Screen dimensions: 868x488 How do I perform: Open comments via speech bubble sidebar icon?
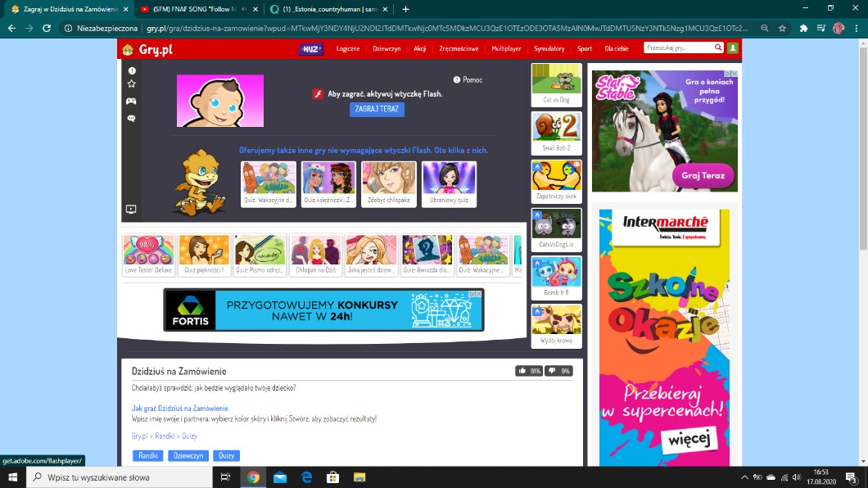pos(131,119)
